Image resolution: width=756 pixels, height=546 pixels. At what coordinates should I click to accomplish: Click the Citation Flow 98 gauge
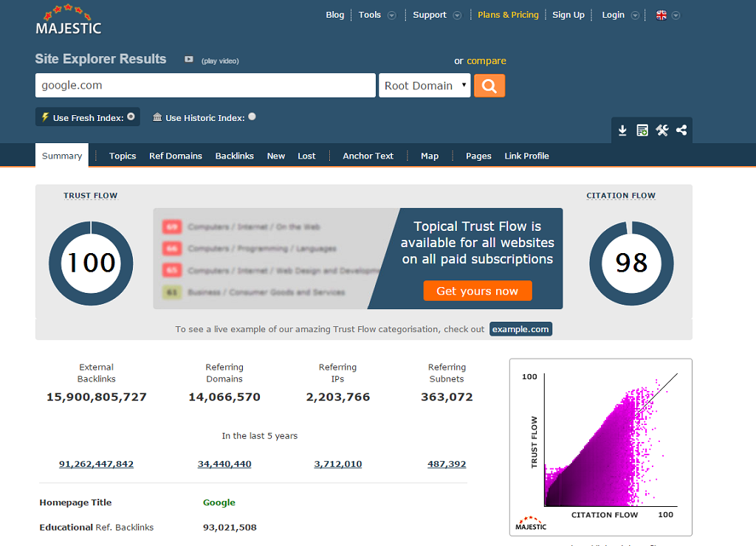[x=632, y=263]
